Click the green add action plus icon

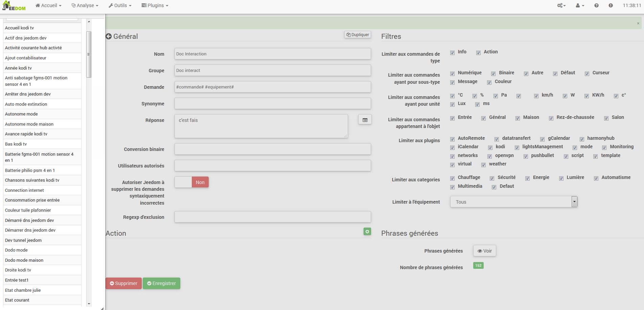tap(367, 232)
